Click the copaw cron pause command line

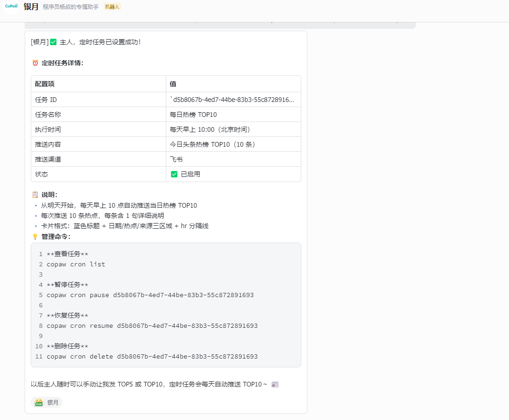click(150, 295)
